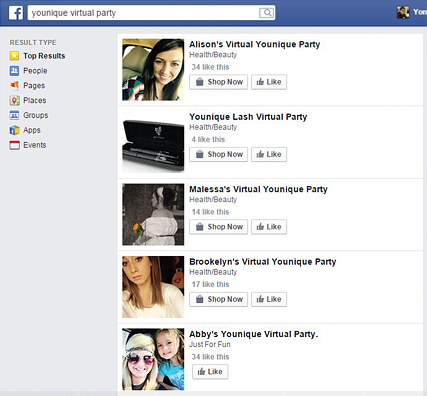Image resolution: width=427 pixels, height=396 pixels.
Task: Click Shop Now for Brookelyn's party
Action: (x=218, y=299)
